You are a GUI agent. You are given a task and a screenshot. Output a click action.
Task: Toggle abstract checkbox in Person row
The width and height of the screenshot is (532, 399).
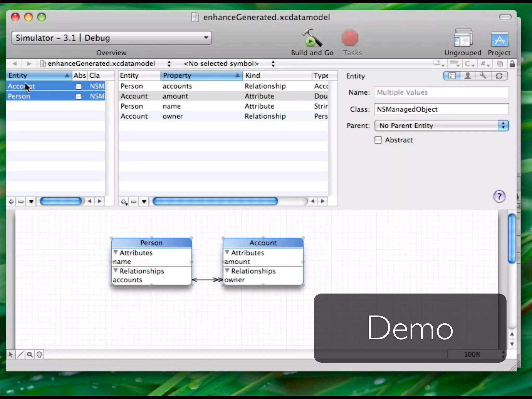click(78, 97)
